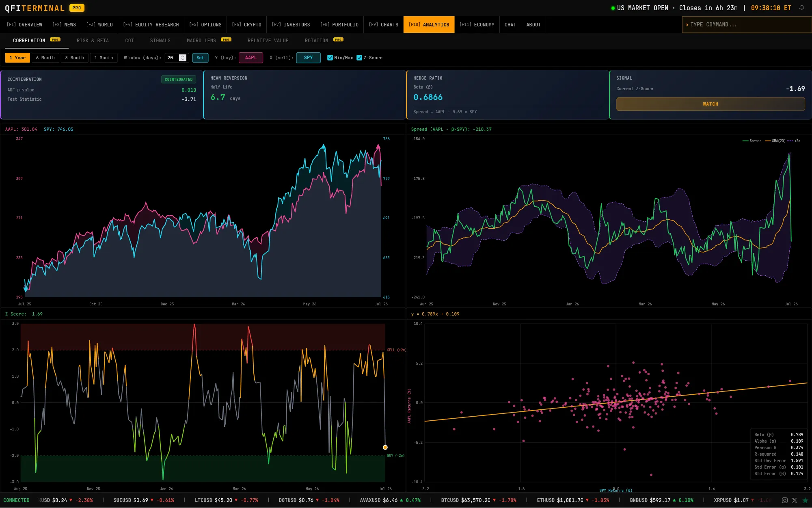Go to the F11 Economy tab
The height and width of the screenshot is (508, 812).
click(x=477, y=25)
